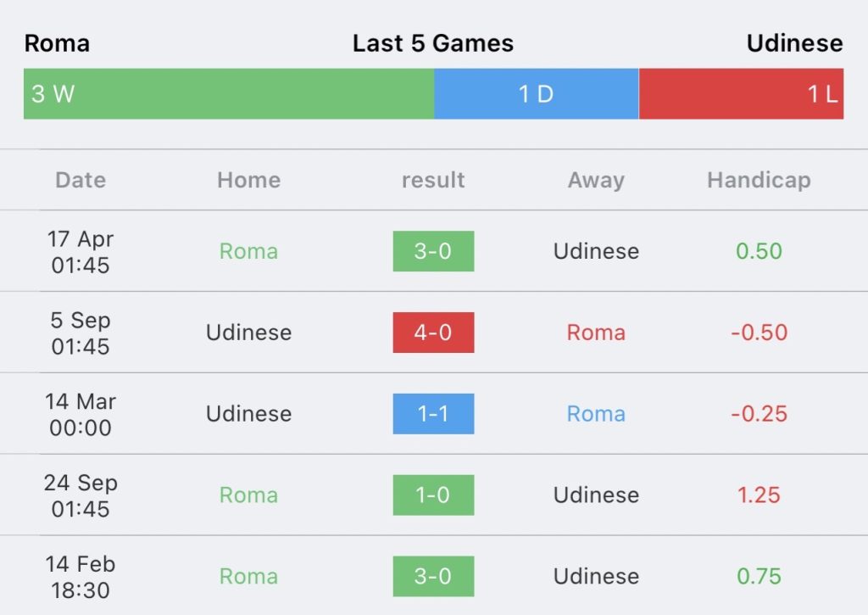This screenshot has height=615, width=868.
Task: Open the Roma team title at top
Action: pos(57,43)
